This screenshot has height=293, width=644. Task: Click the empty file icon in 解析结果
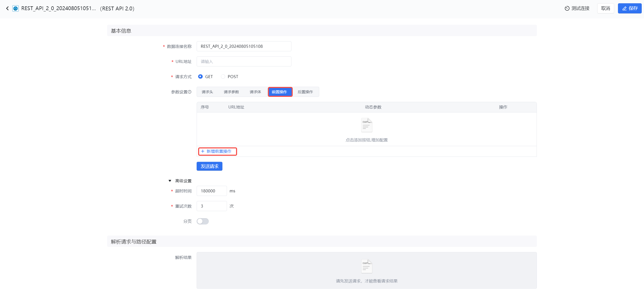366,266
